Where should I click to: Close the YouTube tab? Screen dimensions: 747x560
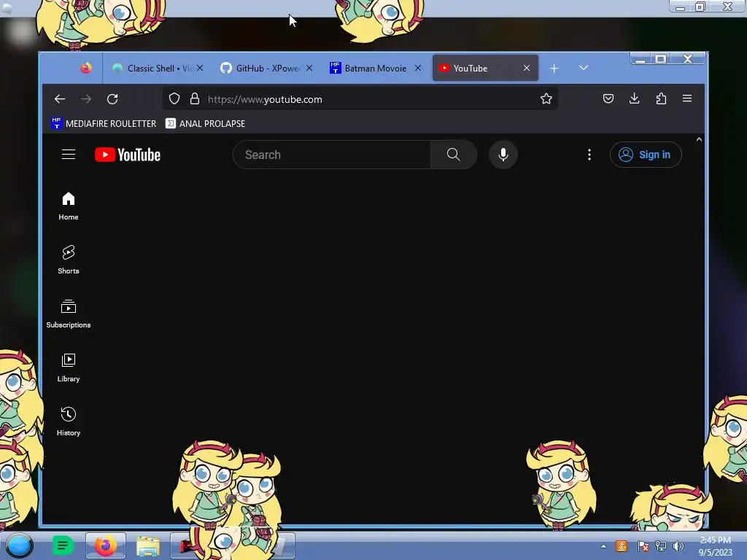coord(527,68)
